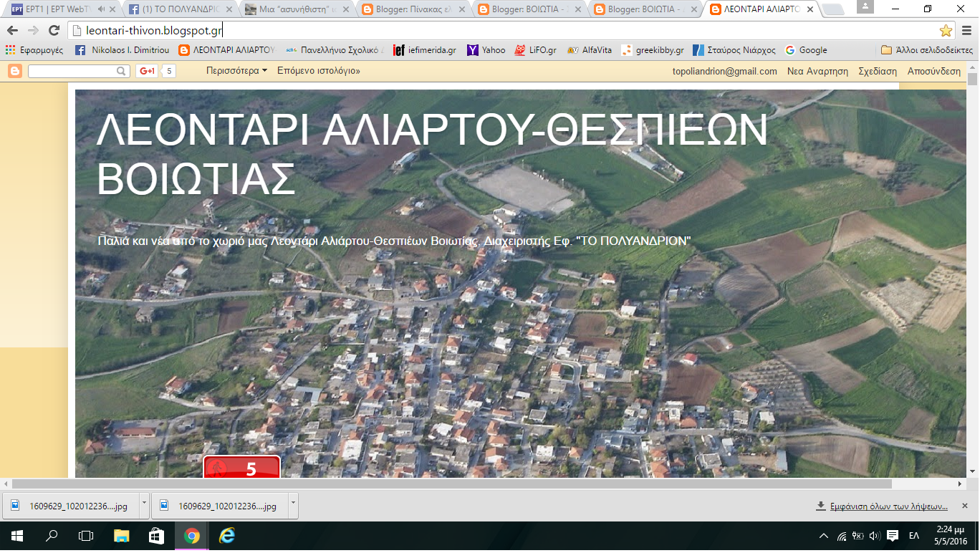Open the iefimerida.gr bookmark
Image resolution: width=980 pixels, height=553 pixels.
click(425, 50)
